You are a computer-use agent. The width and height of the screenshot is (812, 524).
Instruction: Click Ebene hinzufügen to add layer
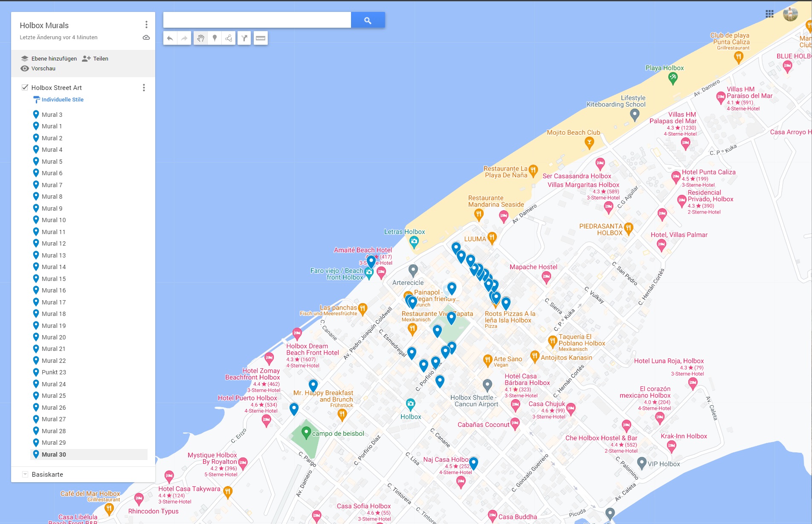coord(49,58)
